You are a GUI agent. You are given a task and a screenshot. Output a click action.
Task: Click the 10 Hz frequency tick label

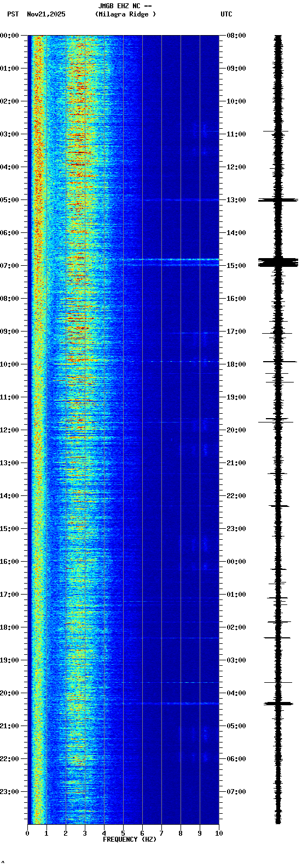(219, 833)
